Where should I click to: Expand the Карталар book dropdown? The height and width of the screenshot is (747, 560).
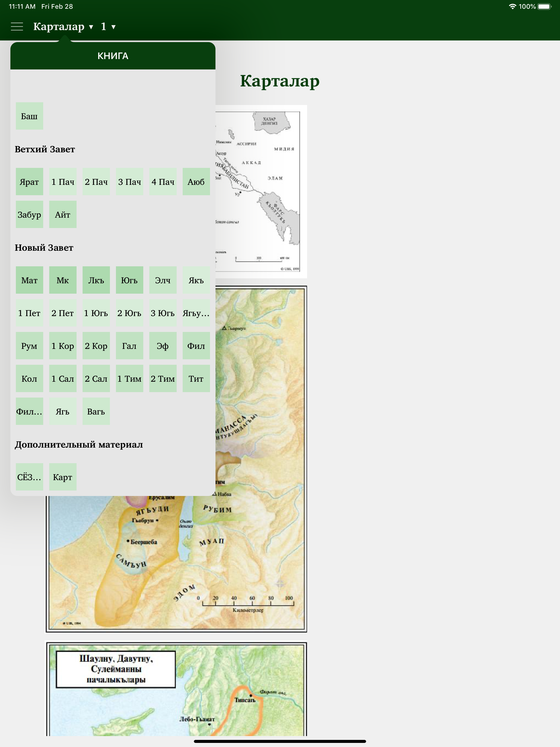coord(63,26)
